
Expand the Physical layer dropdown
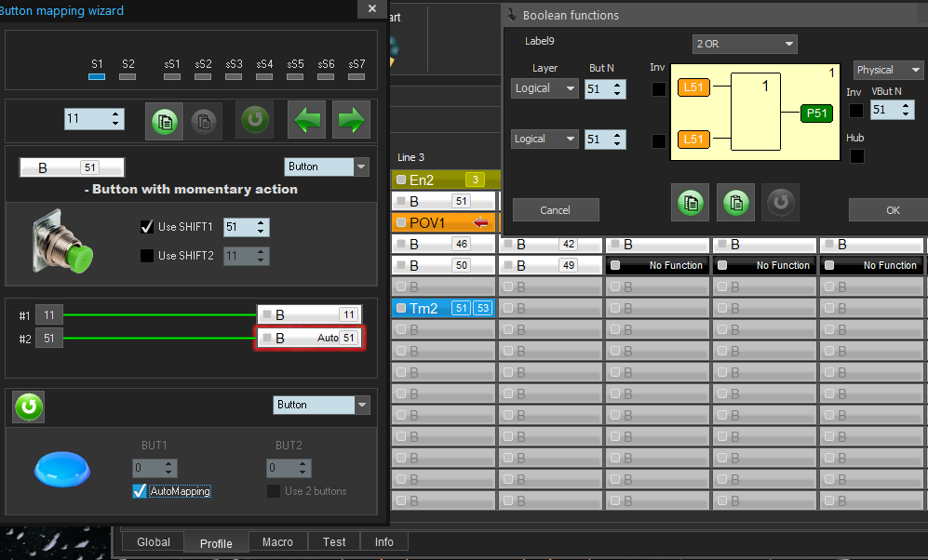coord(889,70)
